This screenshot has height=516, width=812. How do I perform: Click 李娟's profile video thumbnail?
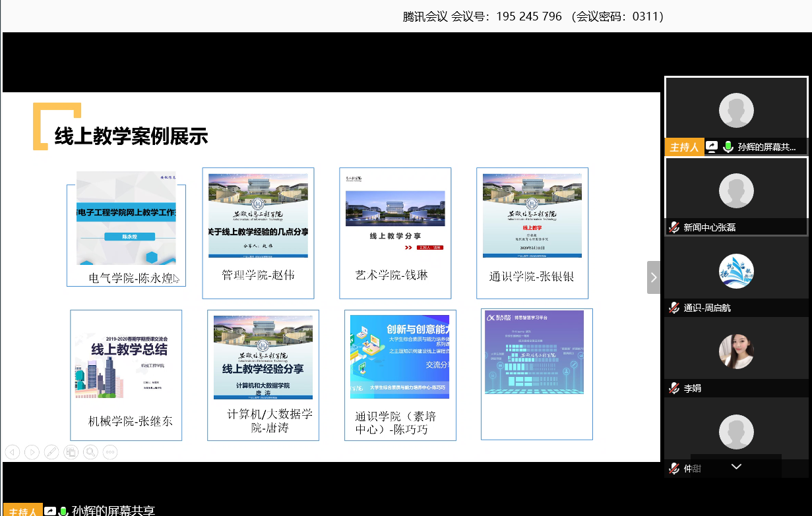pyautogui.click(x=735, y=351)
